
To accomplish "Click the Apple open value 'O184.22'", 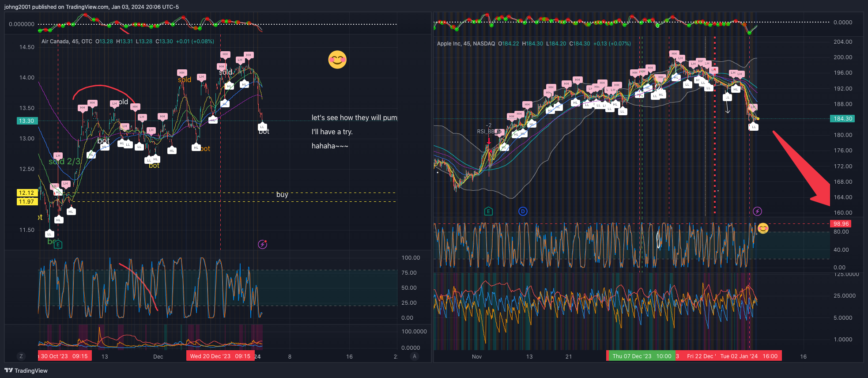I will 509,44.
